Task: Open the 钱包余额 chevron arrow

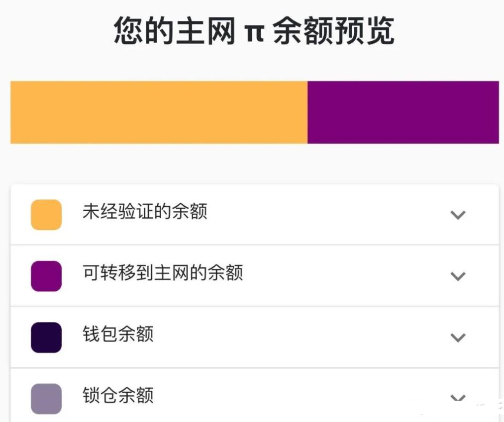Action: point(458,338)
